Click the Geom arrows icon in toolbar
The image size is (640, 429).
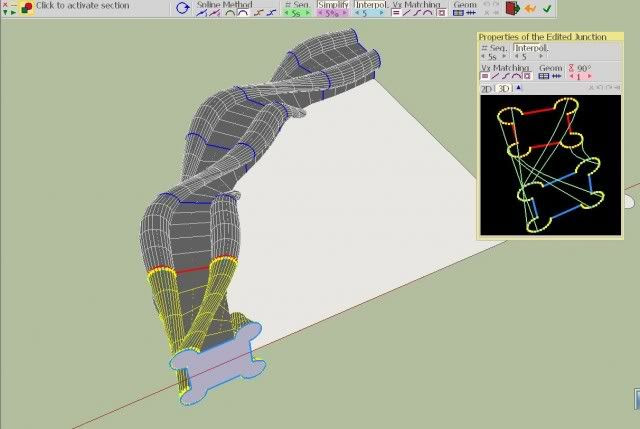(471, 13)
